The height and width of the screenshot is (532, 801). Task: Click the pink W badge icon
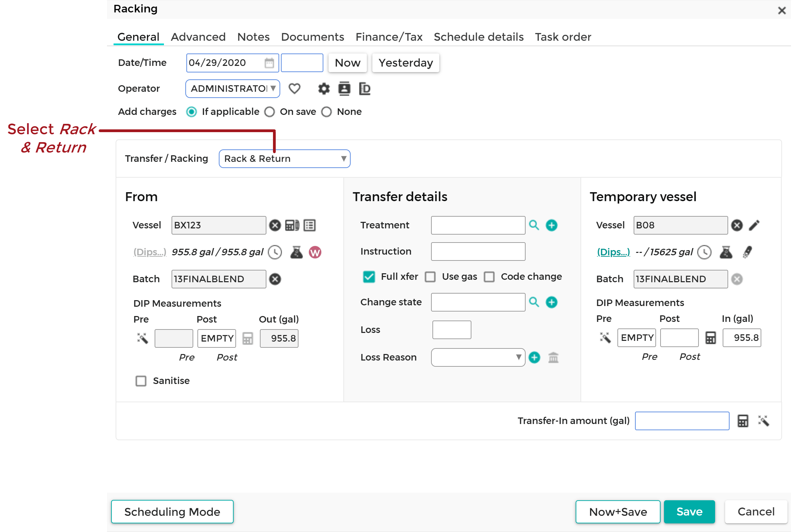tap(315, 252)
